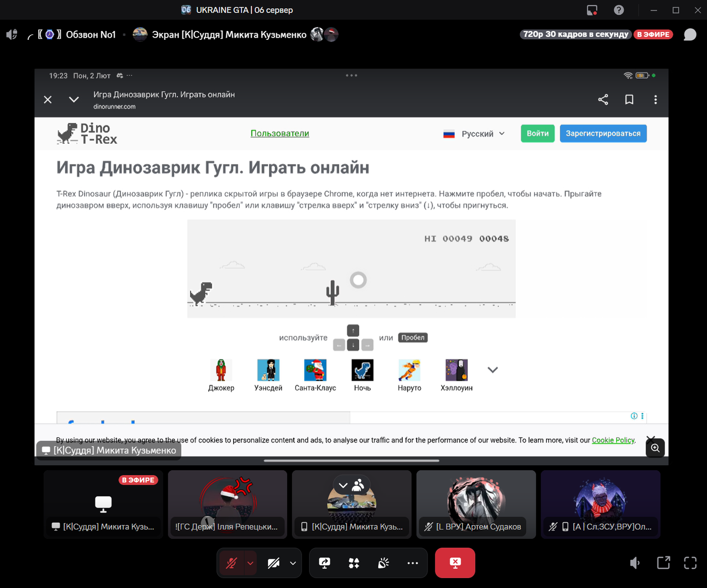Click the streamer avatar in header
This screenshot has height=588, width=707.
pyautogui.click(x=140, y=34)
